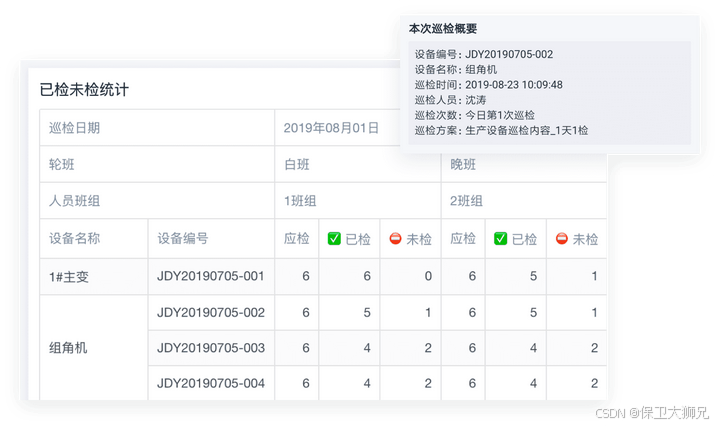Viewport: 720px width, 426px height.
Task: Click the 设备名称 column header
Action: [74, 238]
